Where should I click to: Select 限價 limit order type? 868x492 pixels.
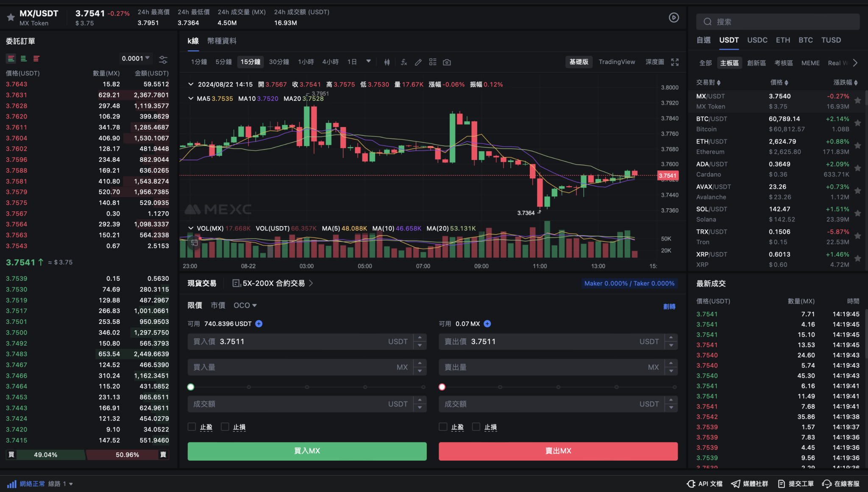pyautogui.click(x=195, y=305)
